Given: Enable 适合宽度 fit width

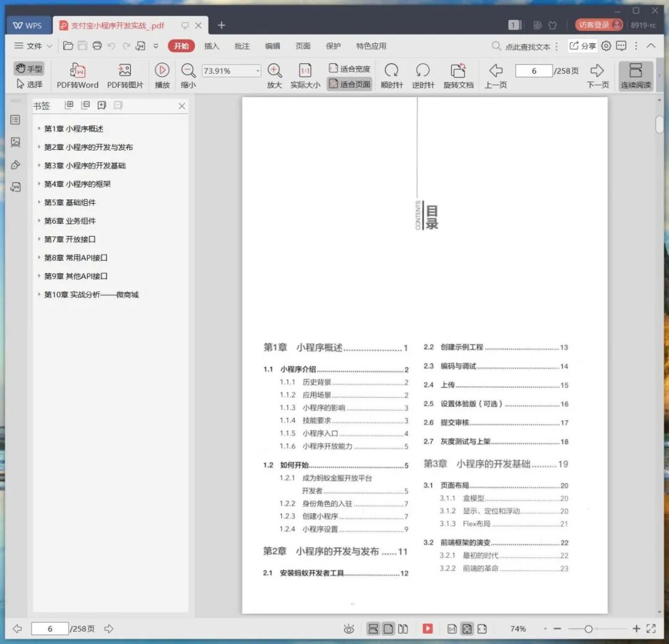Looking at the screenshot, I should [349, 69].
